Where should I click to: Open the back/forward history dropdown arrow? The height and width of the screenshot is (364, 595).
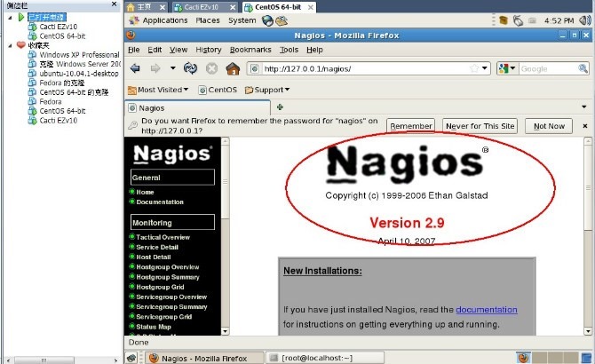(172, 68)
